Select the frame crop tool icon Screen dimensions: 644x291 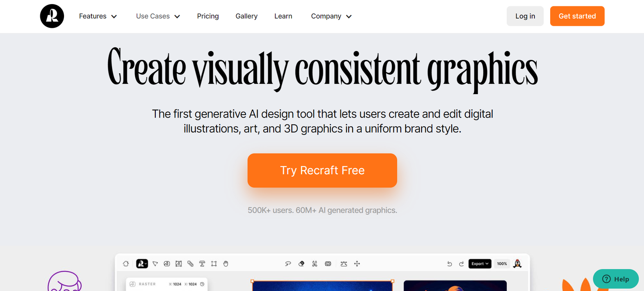click(214, 264)
